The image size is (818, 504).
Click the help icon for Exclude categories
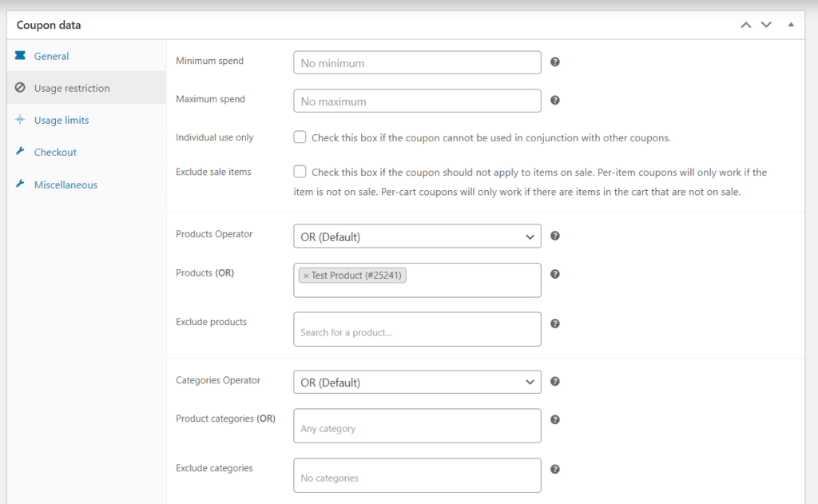coord(555,470)
